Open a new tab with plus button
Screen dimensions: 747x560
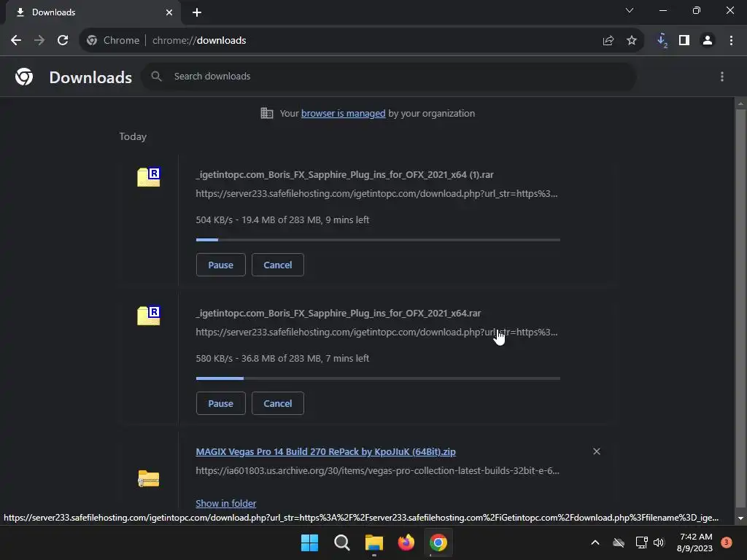197,12
